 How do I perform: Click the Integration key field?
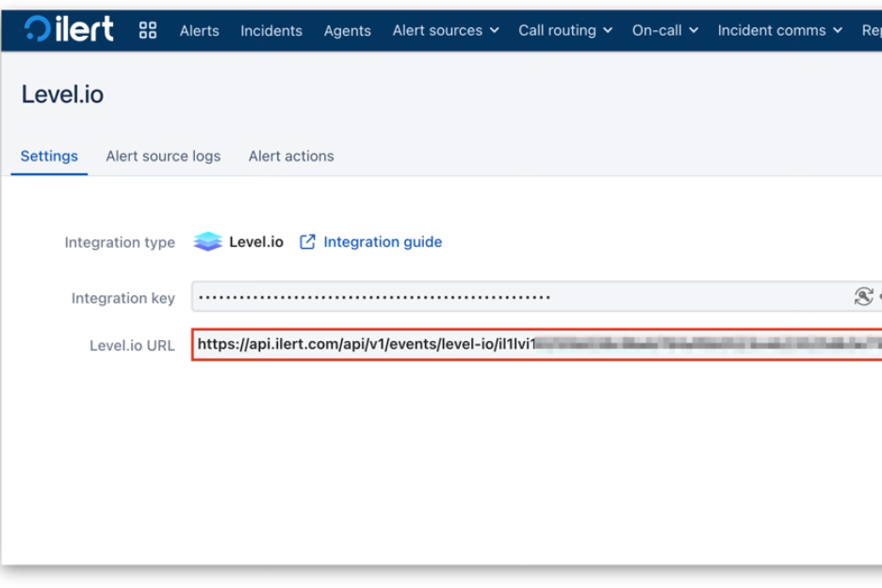pyautogui.click(x=536, y=297)
